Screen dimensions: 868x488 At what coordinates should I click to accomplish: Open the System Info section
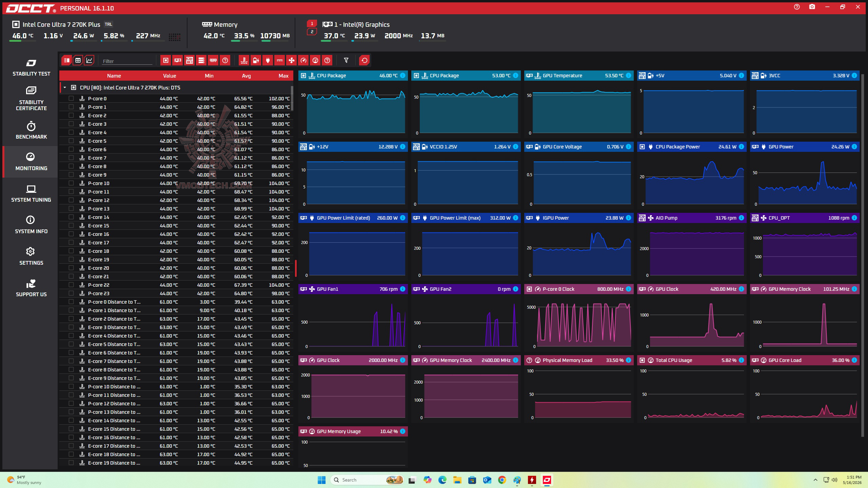[x=31, y=225]
